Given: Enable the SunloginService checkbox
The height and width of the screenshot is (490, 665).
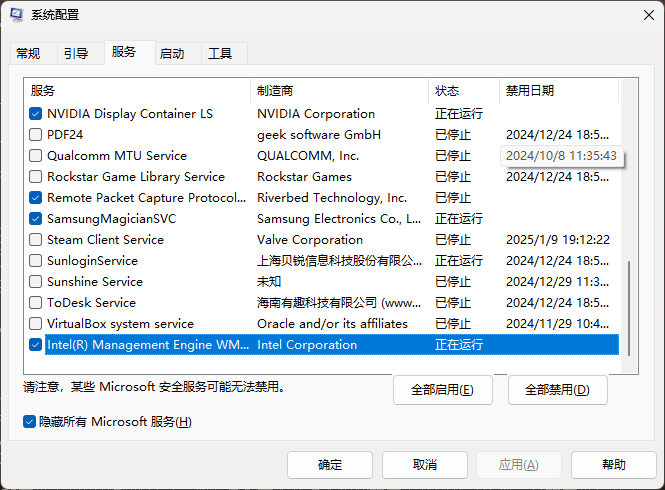Looking at the screenshot, I should [36, 260].
